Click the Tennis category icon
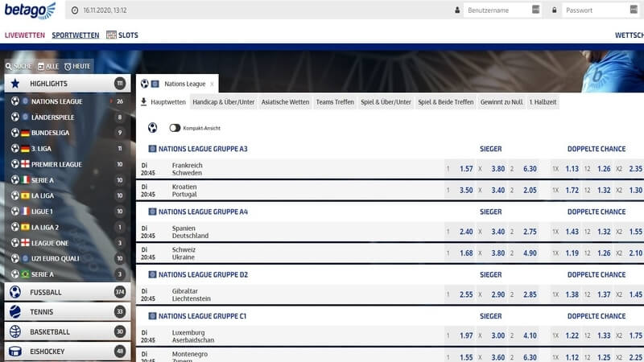 point(15,312)
